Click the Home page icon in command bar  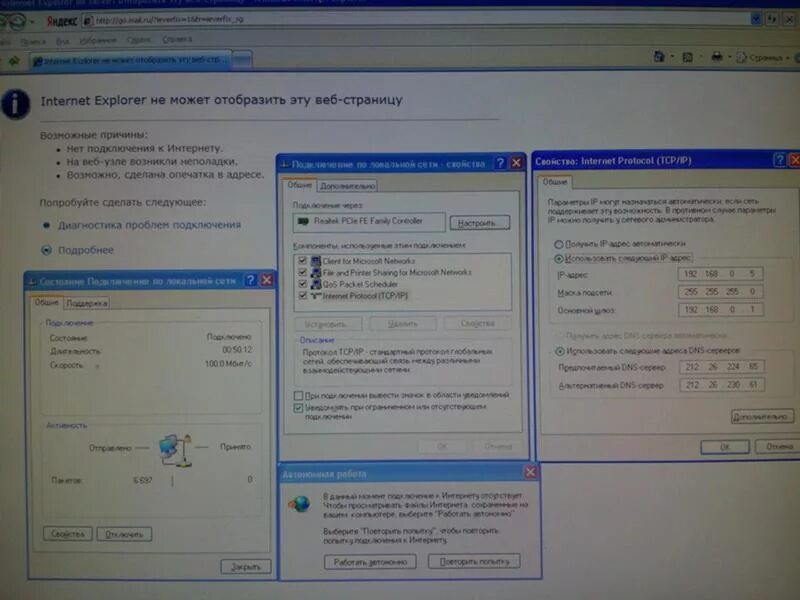659,57
